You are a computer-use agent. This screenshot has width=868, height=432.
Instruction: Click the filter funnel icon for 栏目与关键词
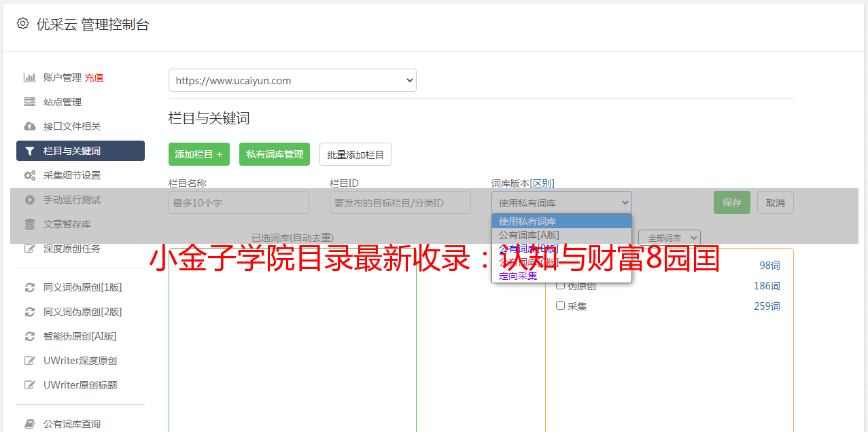click(30, 151)
